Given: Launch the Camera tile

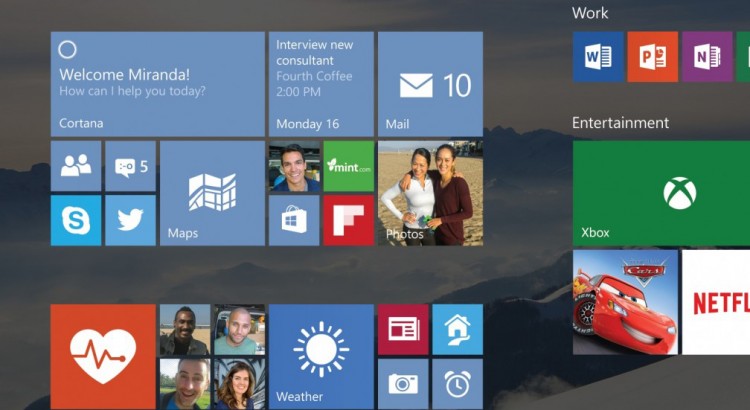Looking at the screenshot, I should click(403, 384).
